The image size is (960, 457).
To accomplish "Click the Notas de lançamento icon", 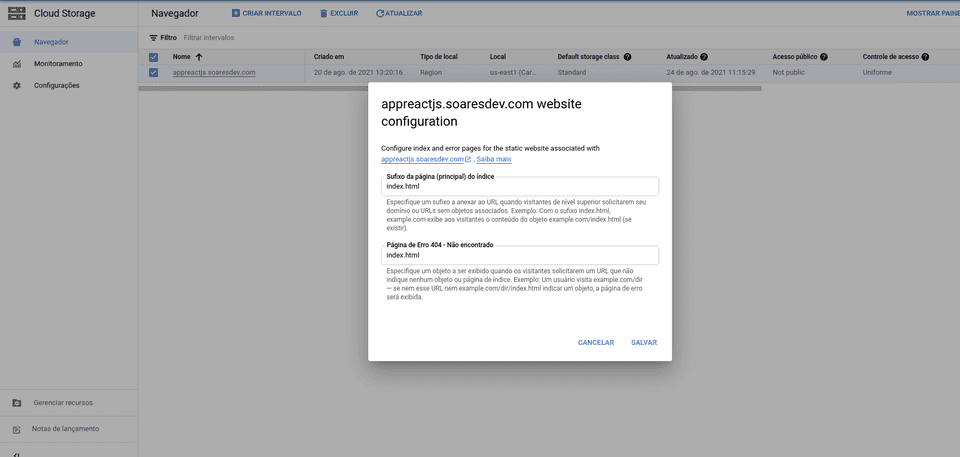I will (x=17, y=429).
